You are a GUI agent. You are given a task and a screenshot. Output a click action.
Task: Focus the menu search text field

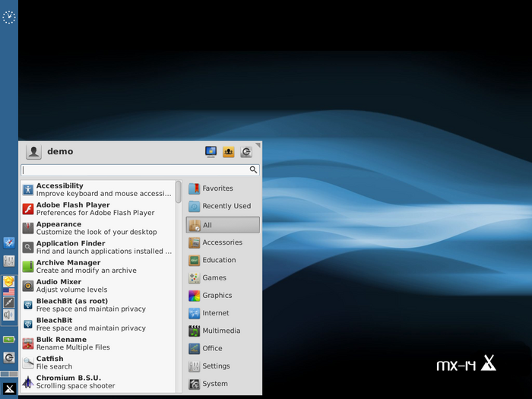[x=135, y=170]
